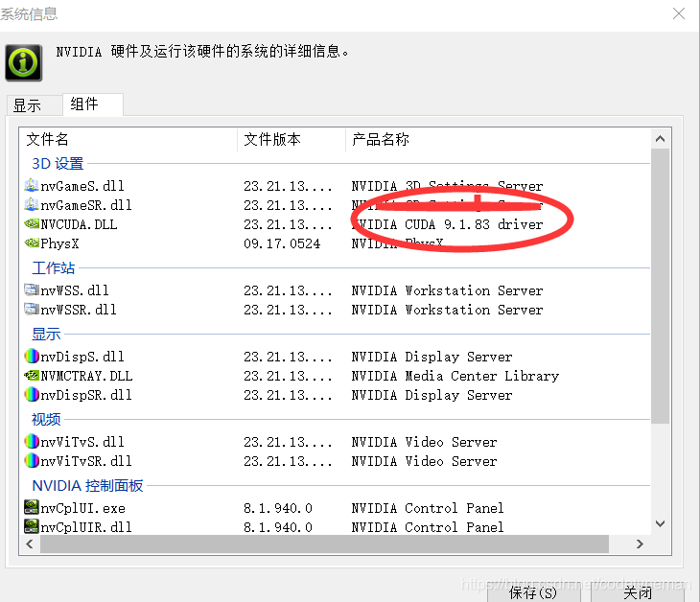Image resolution: width=700 pixels, height=602 pixels.
Task: Click PhysX version 09.17.0524
Action: (282, 243)
